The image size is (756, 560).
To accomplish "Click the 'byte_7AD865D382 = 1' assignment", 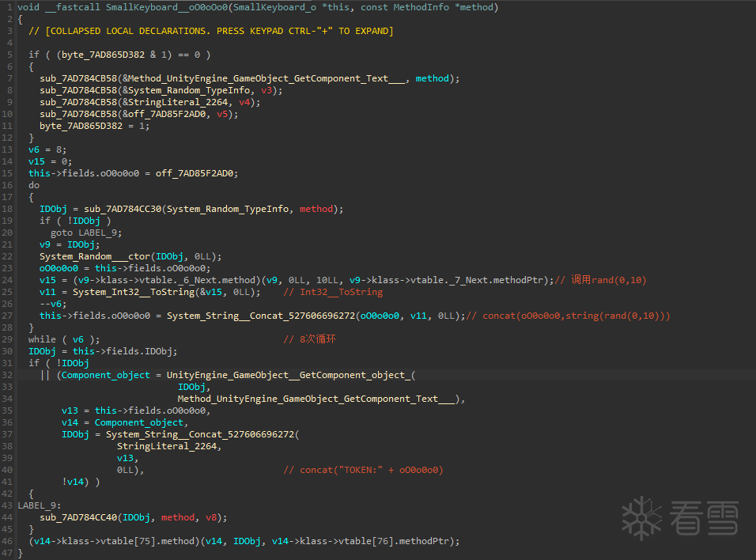I will tap(95, 126).
